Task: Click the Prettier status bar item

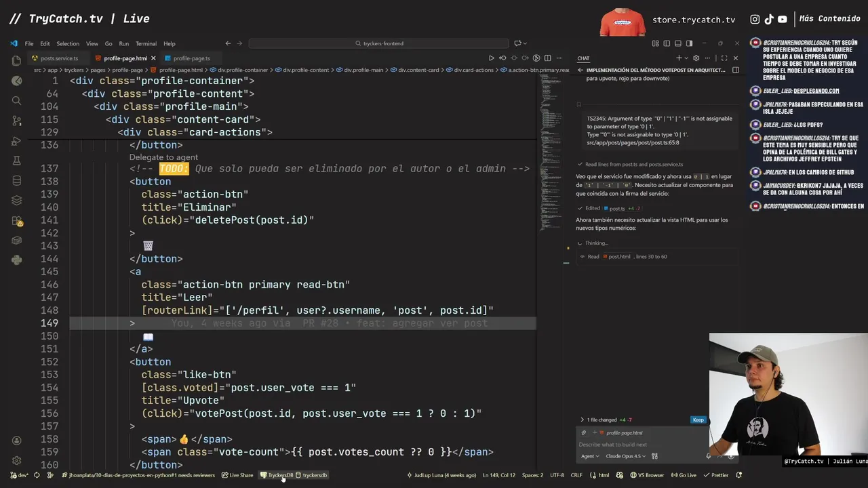Action: click(715, 475)
